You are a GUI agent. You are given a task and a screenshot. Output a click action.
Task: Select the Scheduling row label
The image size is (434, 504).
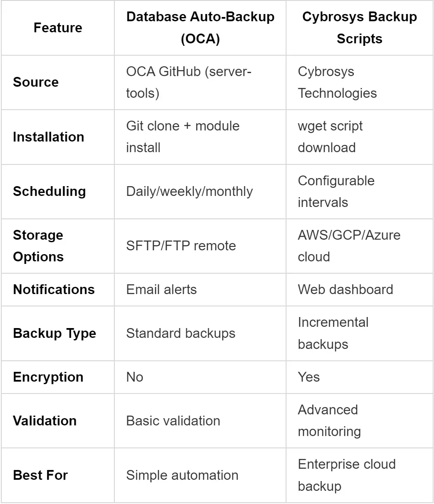coord(49,191)
